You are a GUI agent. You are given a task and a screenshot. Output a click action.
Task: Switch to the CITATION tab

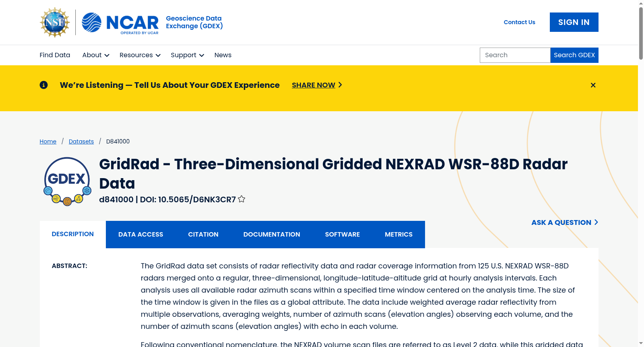point(203,235)
